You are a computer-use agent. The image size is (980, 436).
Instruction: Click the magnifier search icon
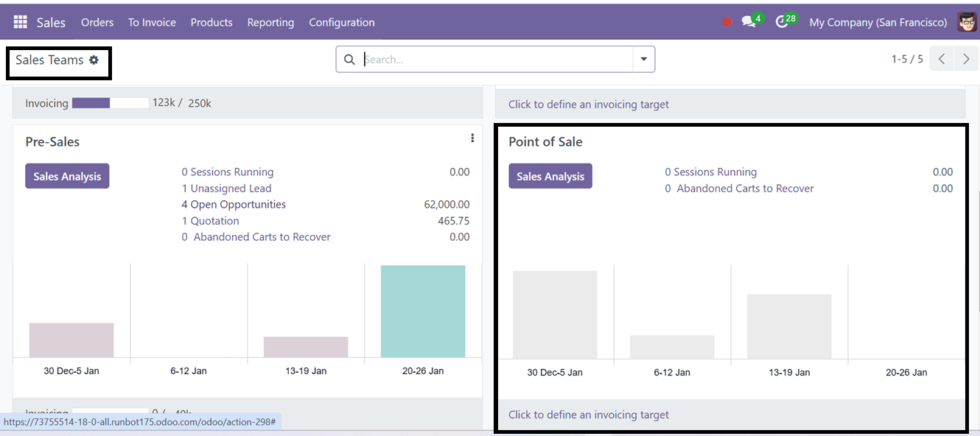tap(349, 60)
